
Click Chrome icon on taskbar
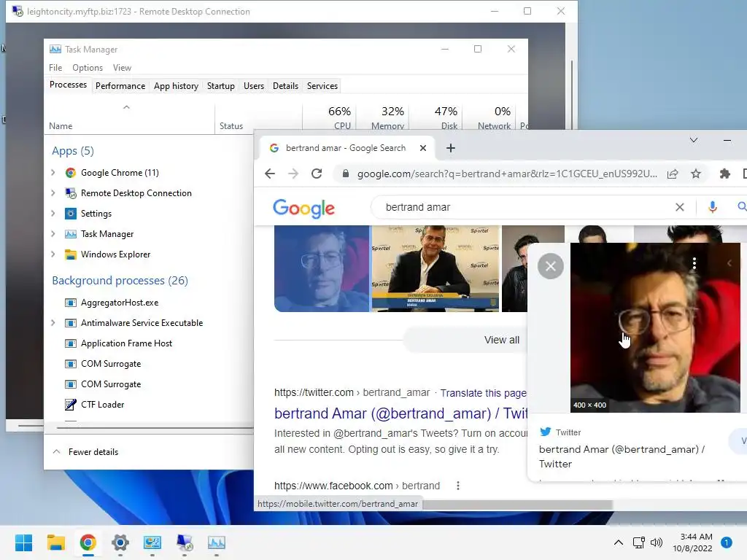(x=88, y=542)
